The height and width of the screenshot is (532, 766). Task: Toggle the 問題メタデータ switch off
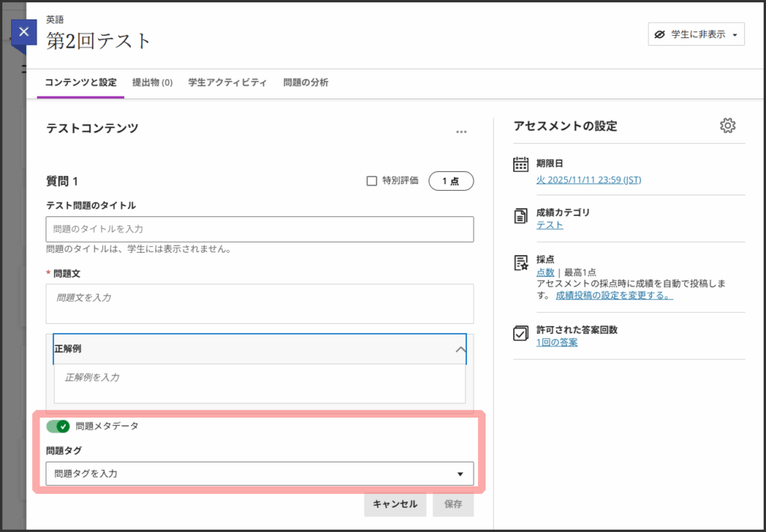[58, 426]
